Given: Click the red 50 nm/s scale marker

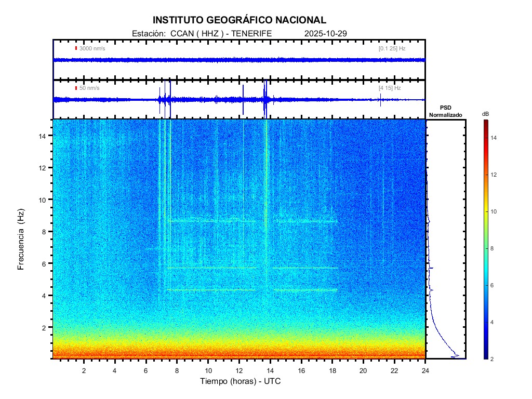Looking at the screenshot, I should pyautogui.click(x=76, y=88).
